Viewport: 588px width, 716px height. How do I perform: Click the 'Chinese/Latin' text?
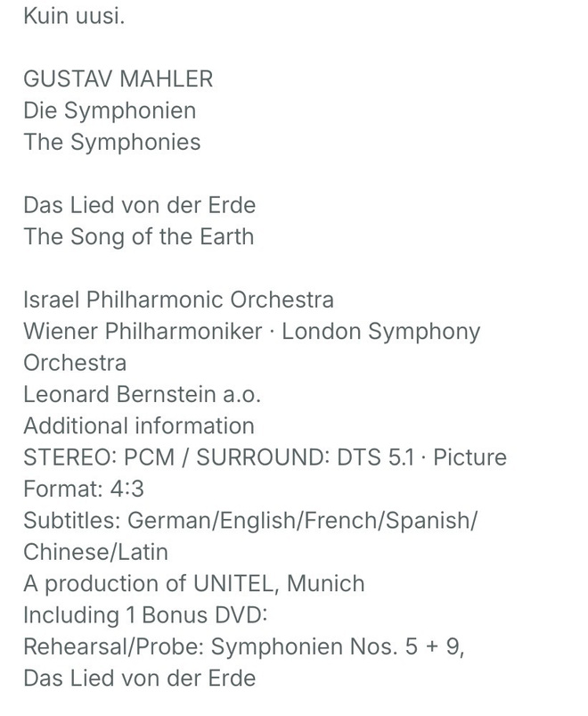tap(96, 552)
